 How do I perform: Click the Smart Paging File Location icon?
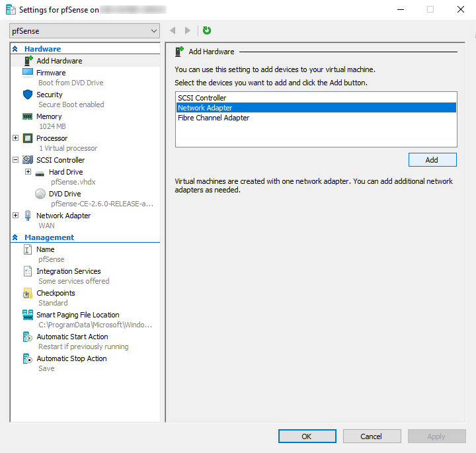pos(27,315)
